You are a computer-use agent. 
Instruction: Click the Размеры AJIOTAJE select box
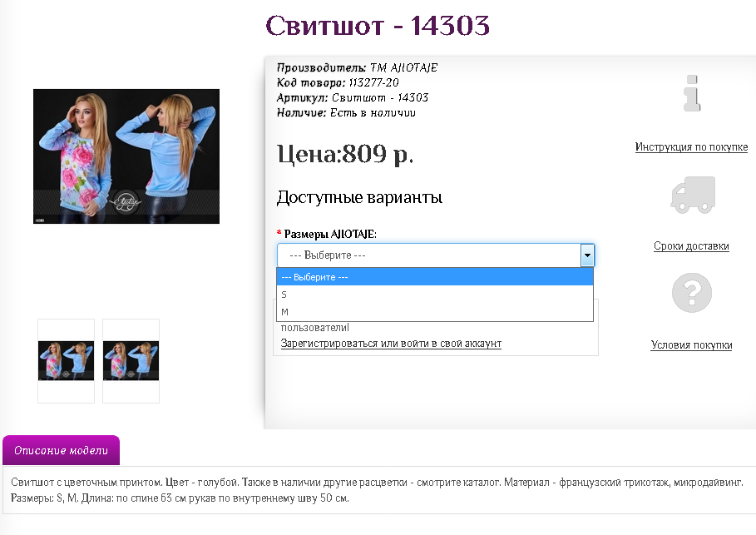coord(436,255)
